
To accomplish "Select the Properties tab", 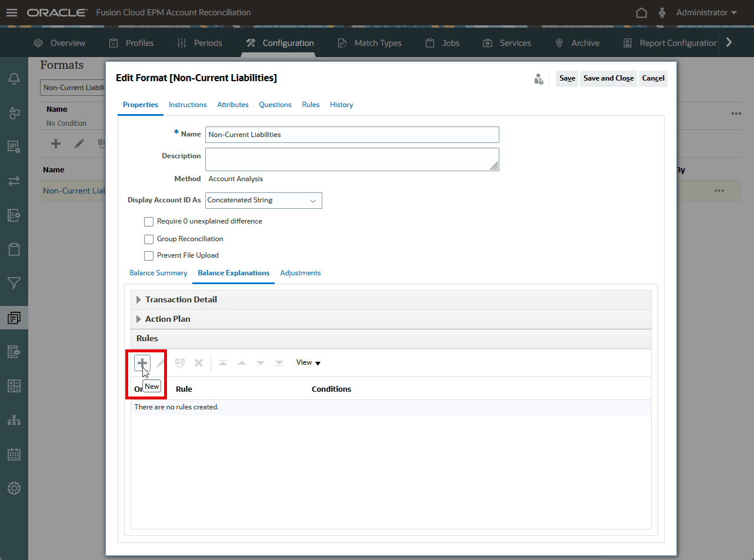I will click(141, 105).
